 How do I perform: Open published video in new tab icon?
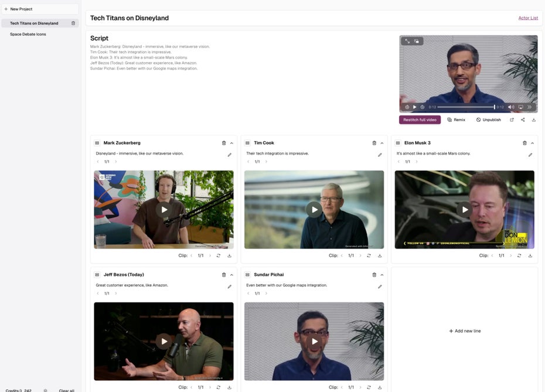coord(512,120)
